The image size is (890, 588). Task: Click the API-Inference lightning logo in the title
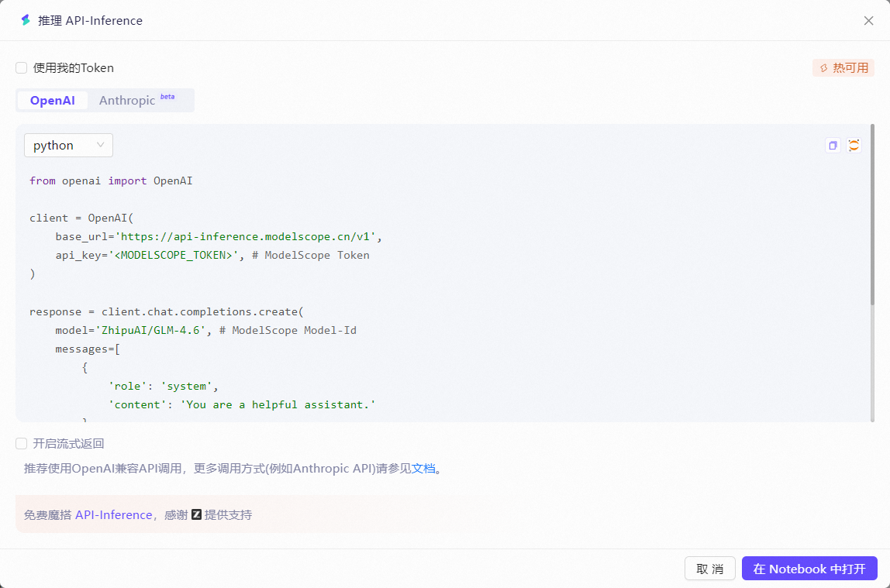(26, 20)
